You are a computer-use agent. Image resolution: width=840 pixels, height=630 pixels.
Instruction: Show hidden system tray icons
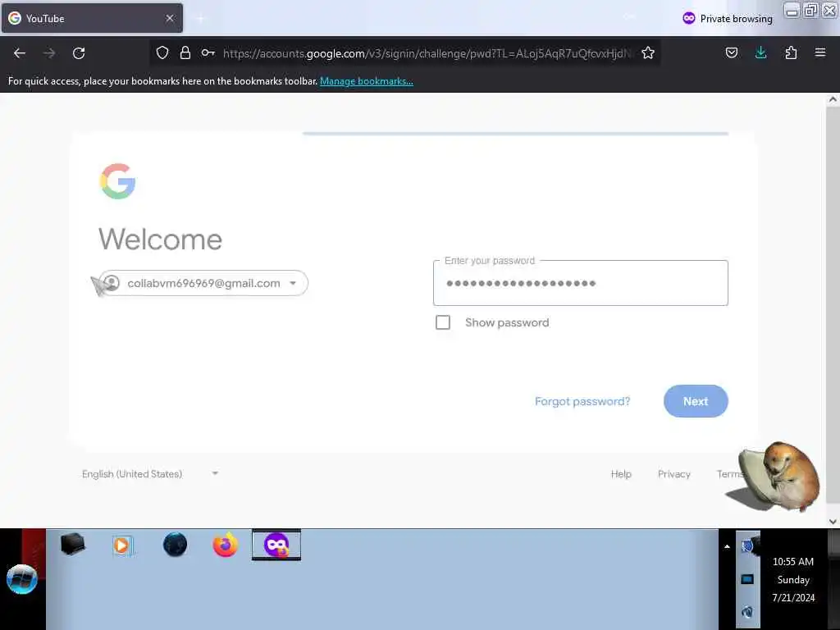pyautogui.click(x=727, y=547)
